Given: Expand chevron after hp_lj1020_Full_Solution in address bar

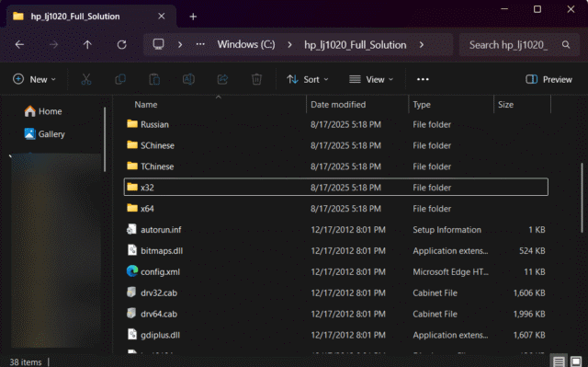Looking at the screenshot, I should (x=422, y=45).
